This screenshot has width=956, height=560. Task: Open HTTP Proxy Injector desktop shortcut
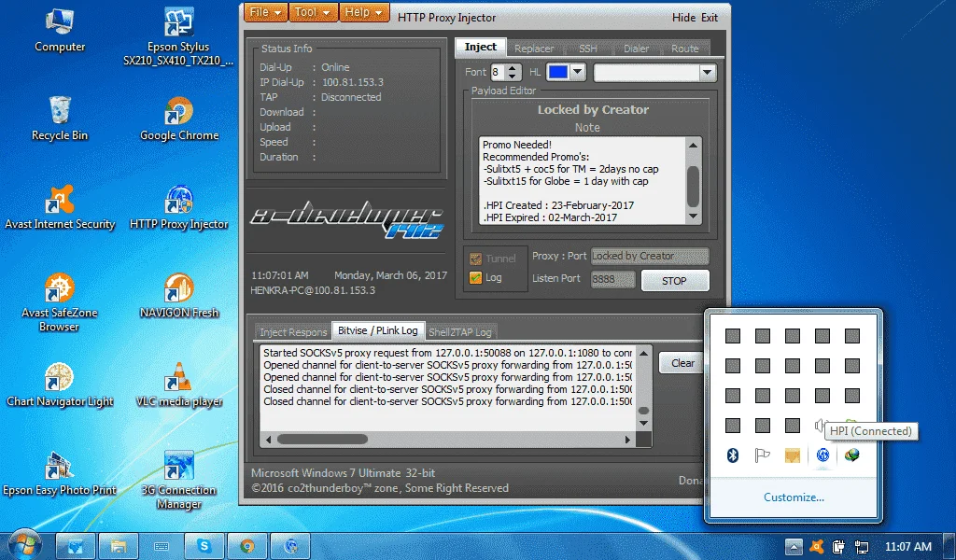click(x=178, y=207)
